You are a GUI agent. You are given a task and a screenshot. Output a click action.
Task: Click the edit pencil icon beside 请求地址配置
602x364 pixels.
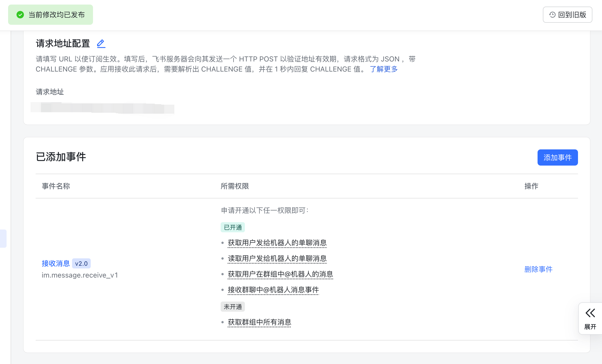tap(101, 43)
